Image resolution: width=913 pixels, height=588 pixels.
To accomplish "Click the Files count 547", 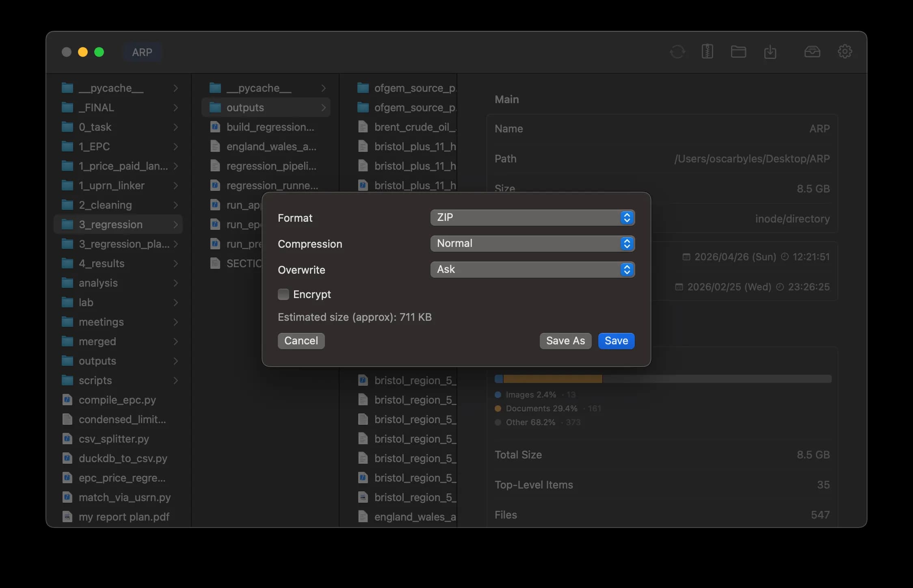I will (820, 515).
